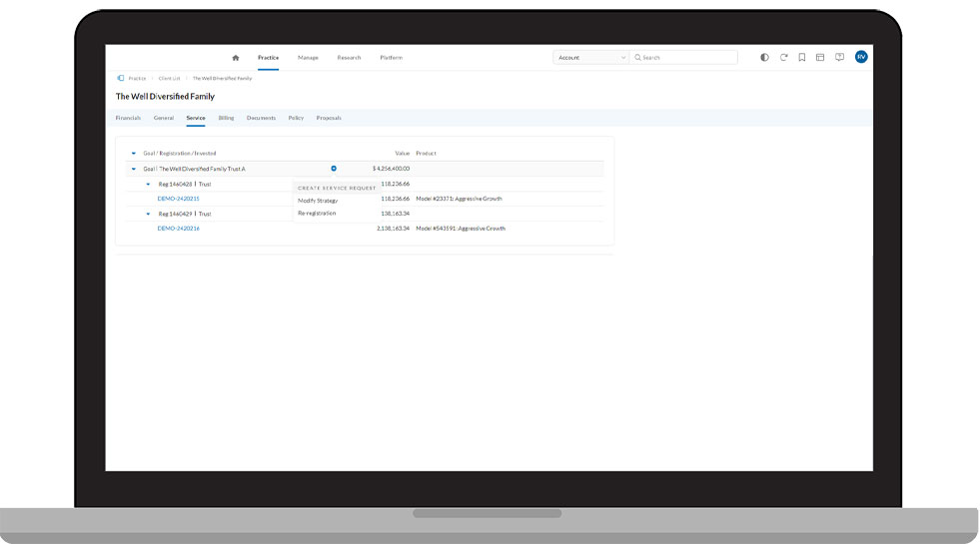This screenshot has width=980, height=544.
Task: Choose Re-registration from service request menu
Action: pos(317,213)
